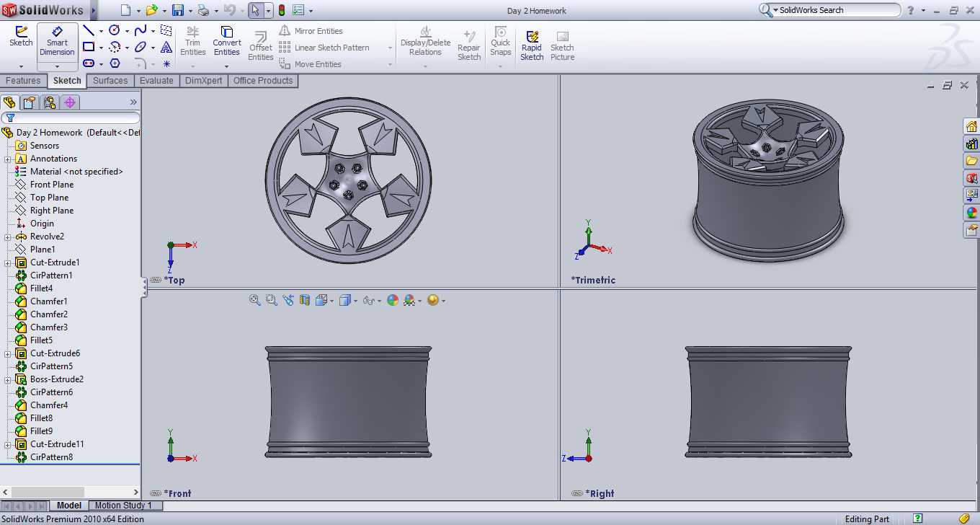
Task: Select the Spline sketch tool
Action: tap(141, 30)
